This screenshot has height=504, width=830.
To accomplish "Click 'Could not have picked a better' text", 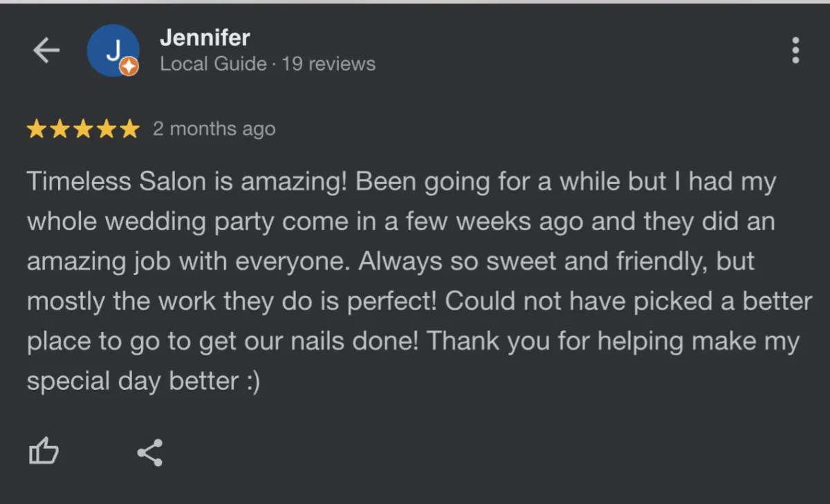I will 628,301.
